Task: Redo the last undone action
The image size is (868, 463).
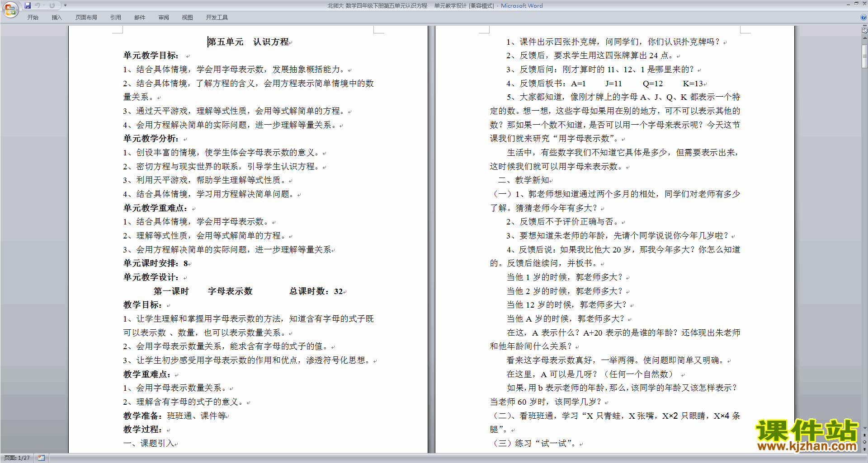Action: [52, 5]
